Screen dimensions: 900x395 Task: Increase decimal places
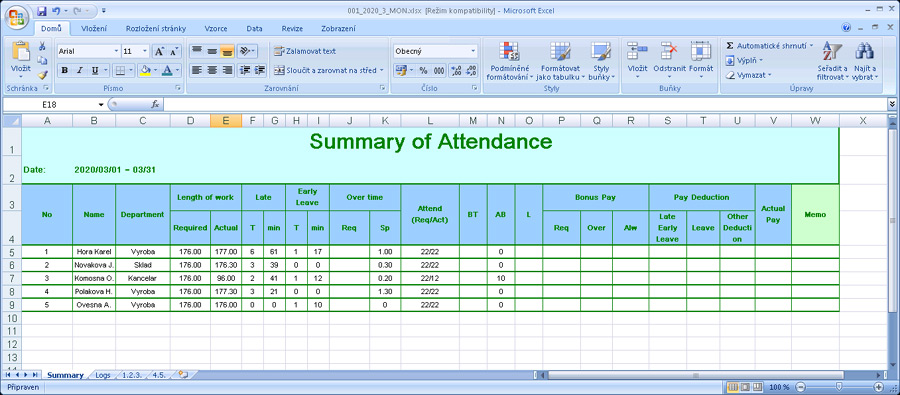(x=456, y=70)
